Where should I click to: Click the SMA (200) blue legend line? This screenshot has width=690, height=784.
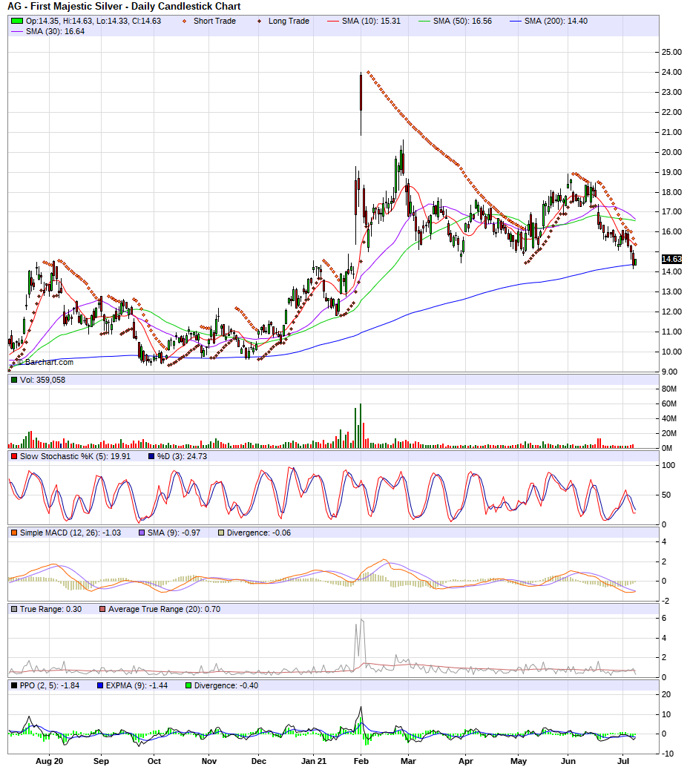[x=516, y=21]
